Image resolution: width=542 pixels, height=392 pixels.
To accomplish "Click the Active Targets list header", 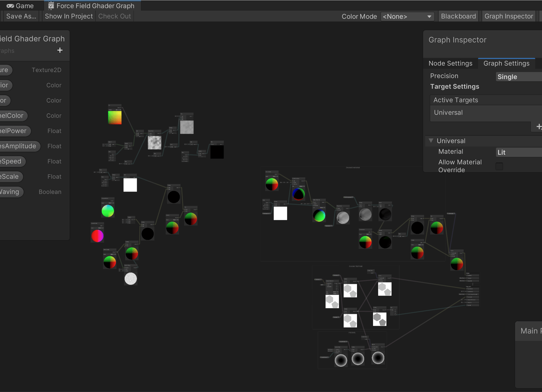I will tap(486, 100).
